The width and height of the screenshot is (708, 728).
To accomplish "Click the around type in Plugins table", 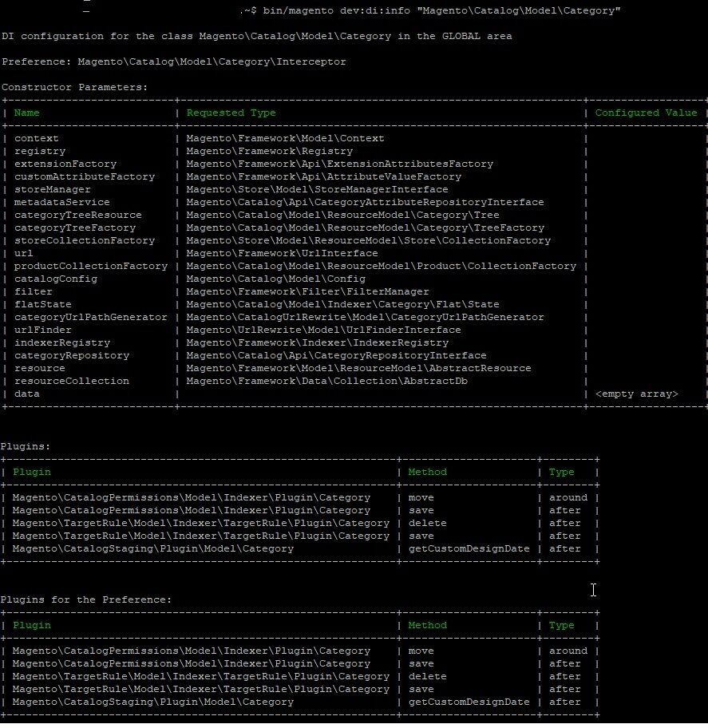I will [x=568, y=498].
